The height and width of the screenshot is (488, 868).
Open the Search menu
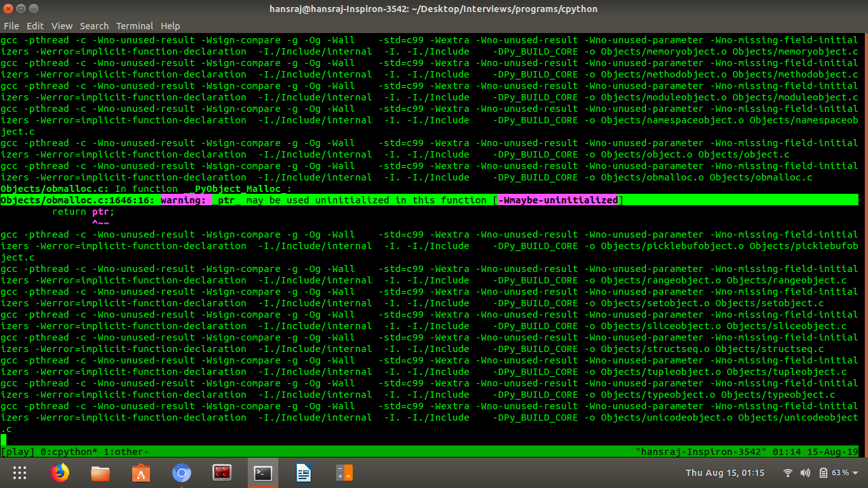pos(94,26)
